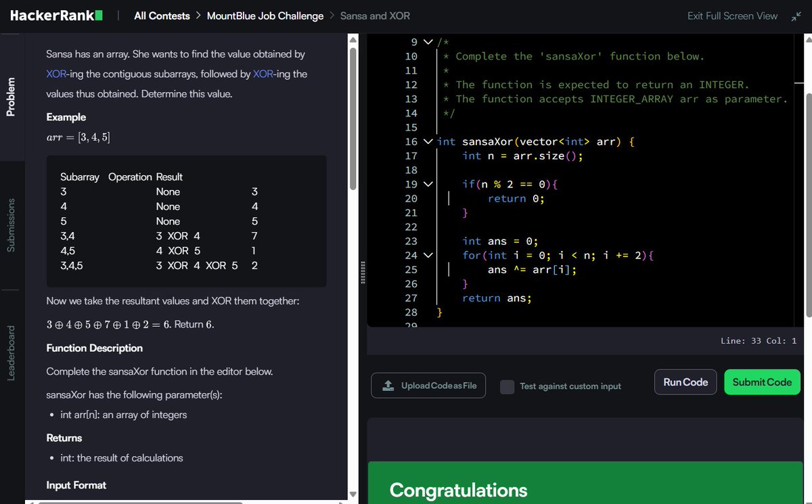This screenshot has height=504, width=812.
Task: Click the Run Code button
Action: pos(685,382)
